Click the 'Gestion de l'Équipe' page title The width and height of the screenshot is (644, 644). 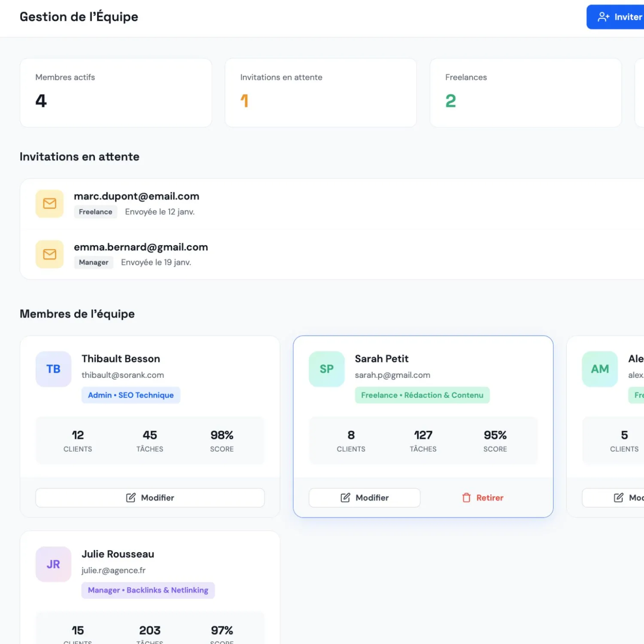[79, 17]
